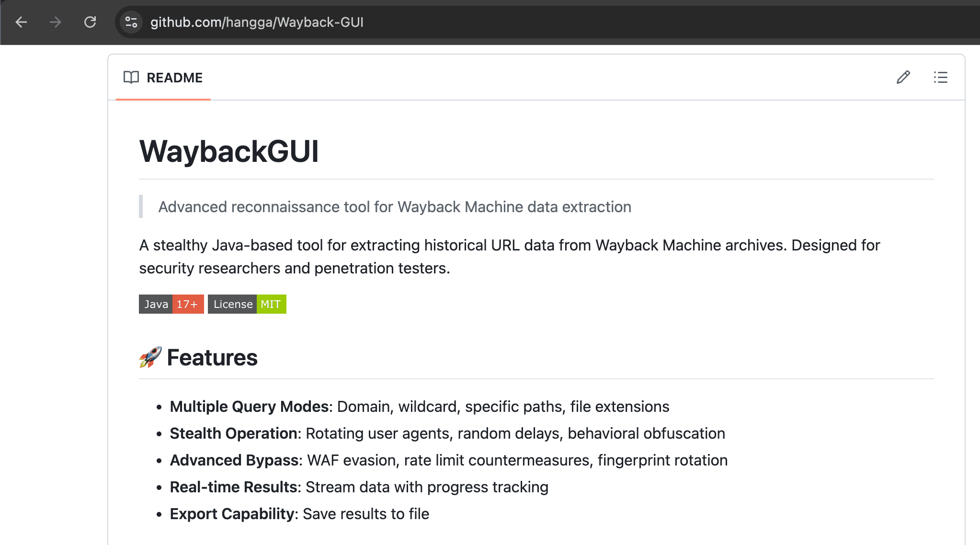Open site information icon in address bar
Viewport: 980px width, 545px height.
point(131,22)
